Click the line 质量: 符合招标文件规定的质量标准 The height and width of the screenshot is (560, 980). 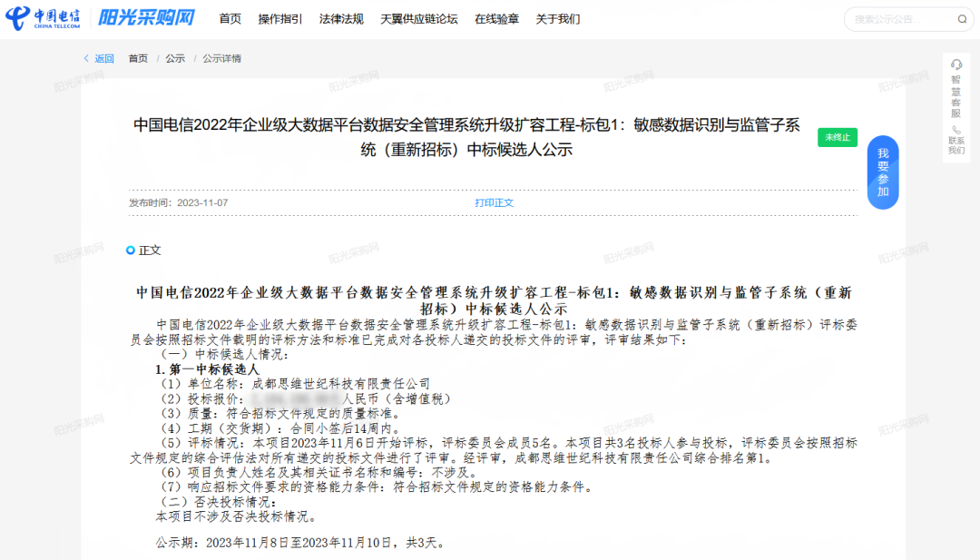(280, 413)
